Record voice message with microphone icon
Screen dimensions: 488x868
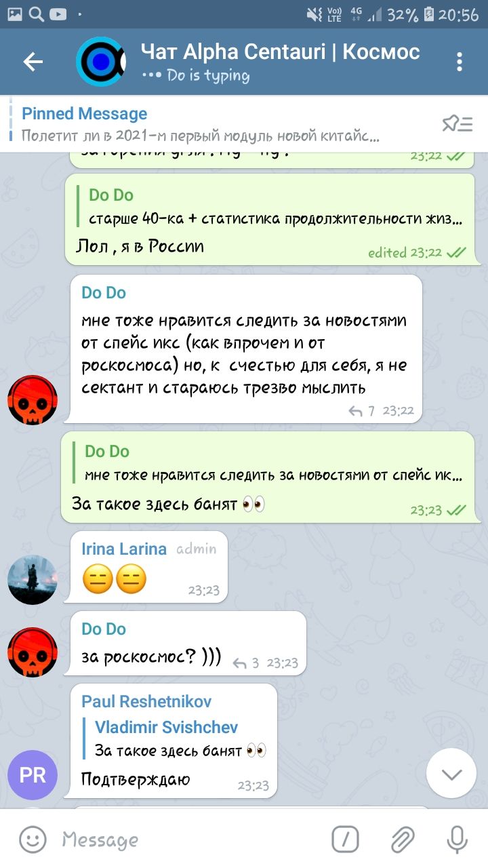click(457, 840)
